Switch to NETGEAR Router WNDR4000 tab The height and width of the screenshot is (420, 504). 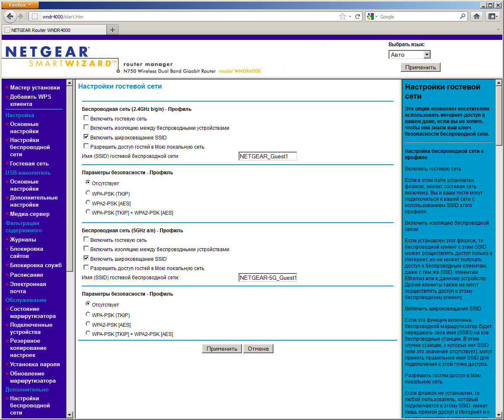pos(54,30)
